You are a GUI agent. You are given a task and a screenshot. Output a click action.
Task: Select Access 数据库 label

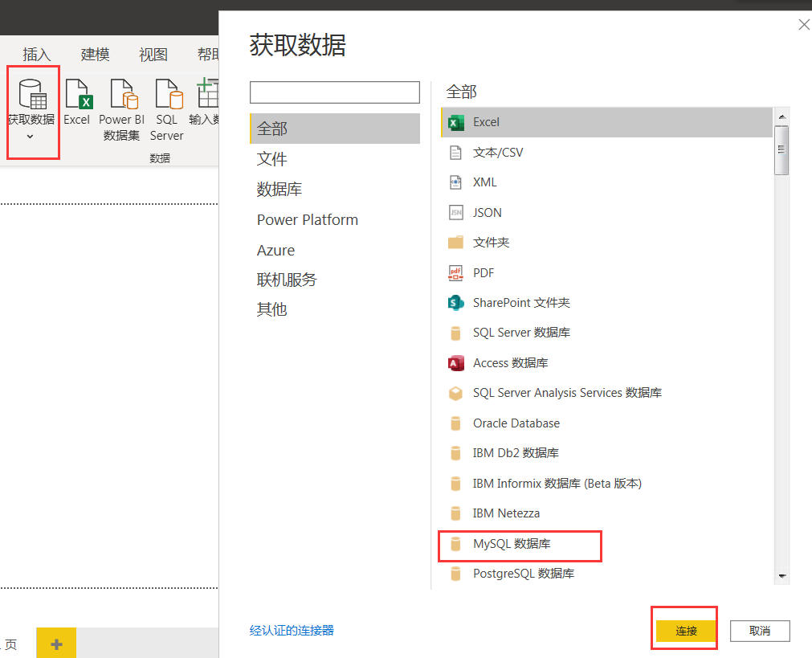pos(511,362)
